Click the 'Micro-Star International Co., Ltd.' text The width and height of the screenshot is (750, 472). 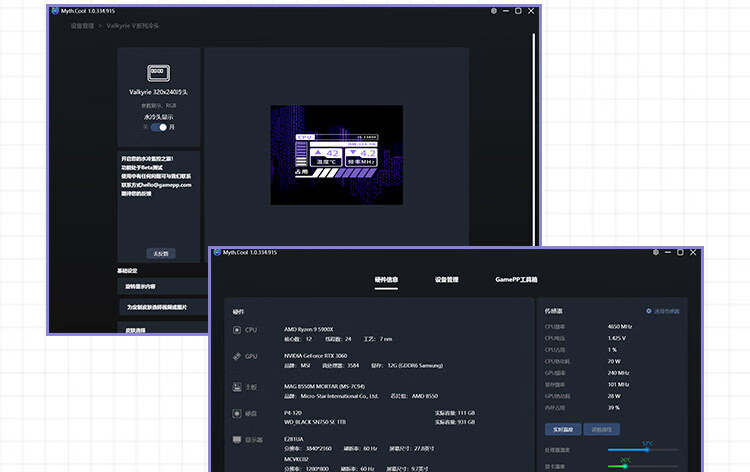point(339,396)
